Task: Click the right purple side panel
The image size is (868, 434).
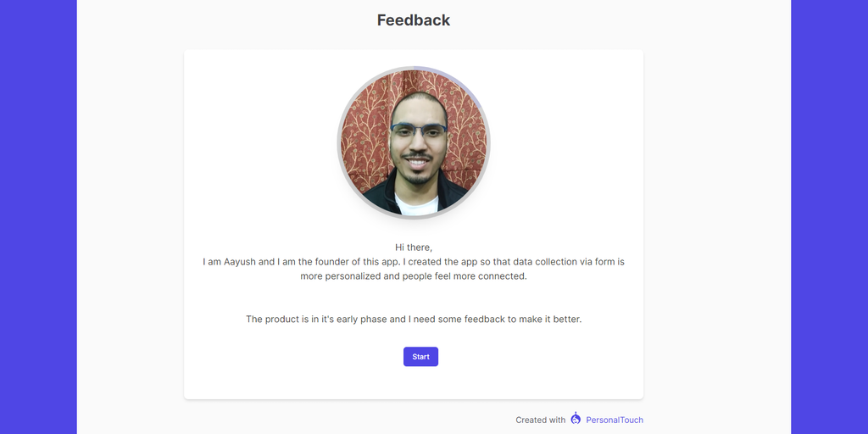Action: [829, 217]
